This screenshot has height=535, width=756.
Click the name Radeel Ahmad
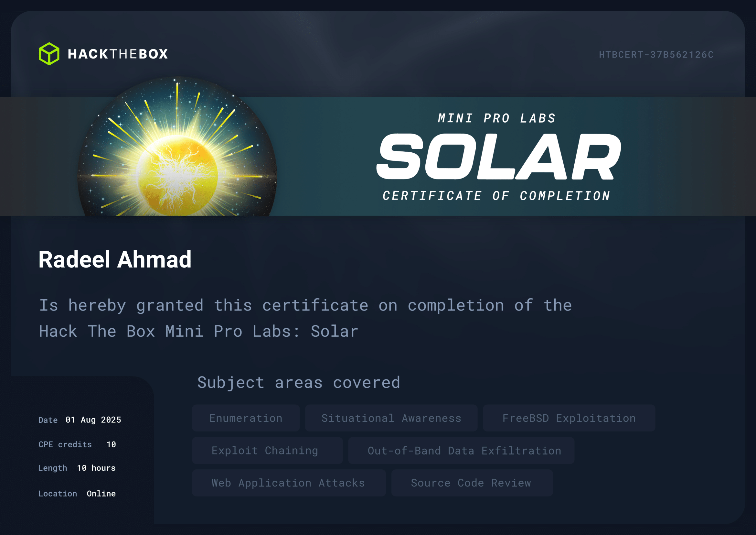115,260
